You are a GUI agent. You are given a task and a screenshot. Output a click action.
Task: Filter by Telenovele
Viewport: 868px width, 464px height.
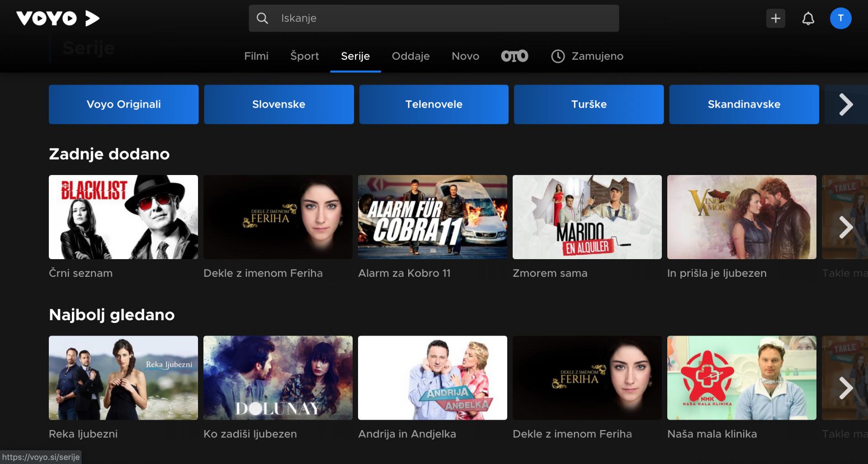434,104
